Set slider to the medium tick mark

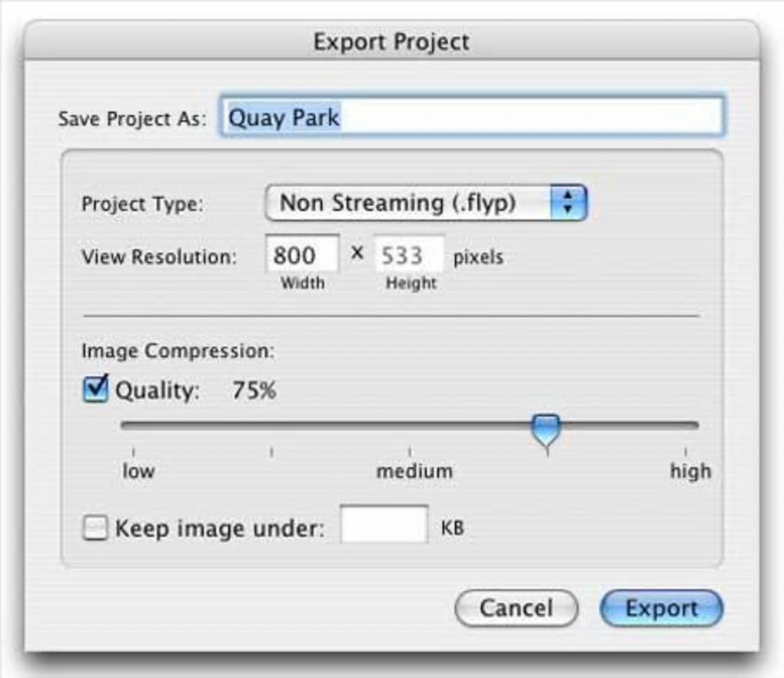pos(410,425)
